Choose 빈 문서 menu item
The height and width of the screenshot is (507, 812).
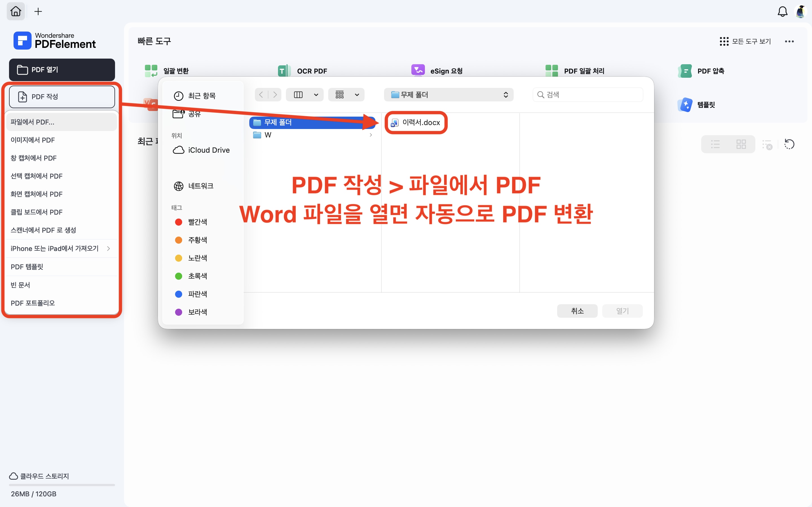click(21, 285)
